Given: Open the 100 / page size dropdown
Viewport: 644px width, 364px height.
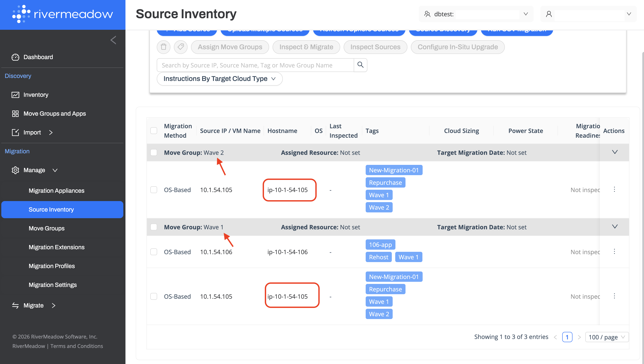Looking at the screenshot, I should pos(607,337).
